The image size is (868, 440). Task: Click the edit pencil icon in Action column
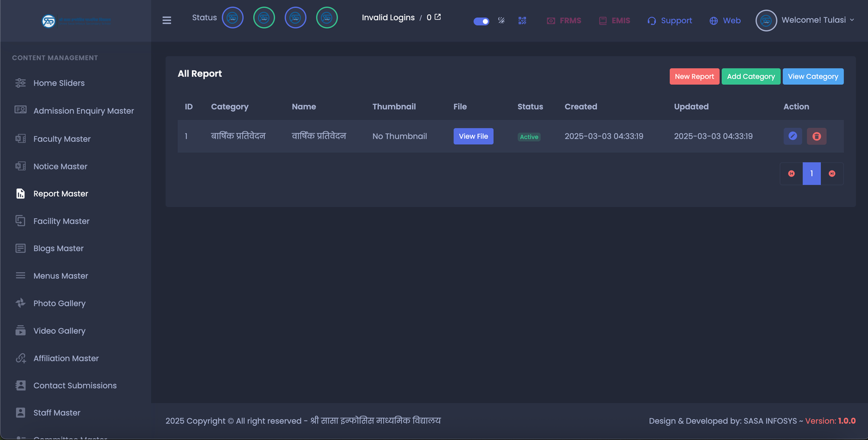[x=792, y=136]
